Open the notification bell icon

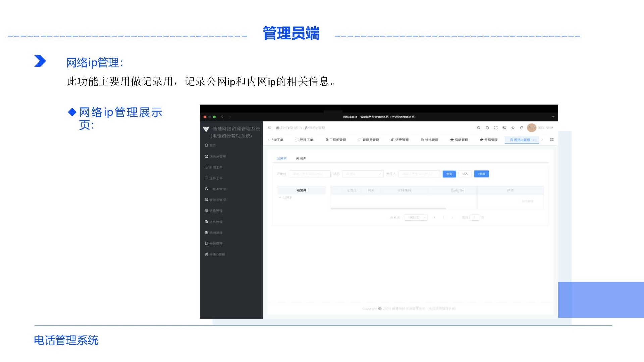point(487,128)
